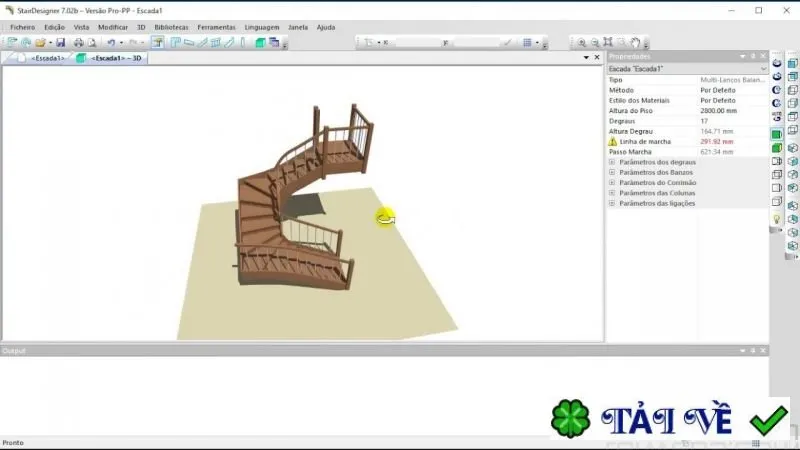
Task: Select the step tool icon
Action: coord(189,42)
